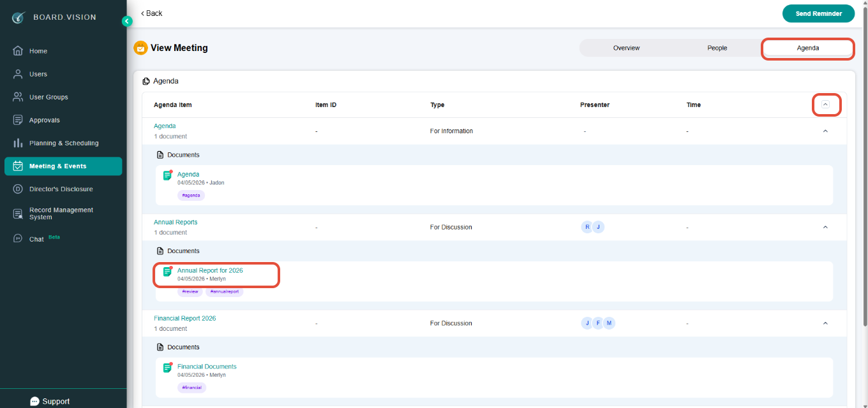Screen dimensions: 868x408
Task: Select the Agenda tab
Action: click(x=807, y=48)
